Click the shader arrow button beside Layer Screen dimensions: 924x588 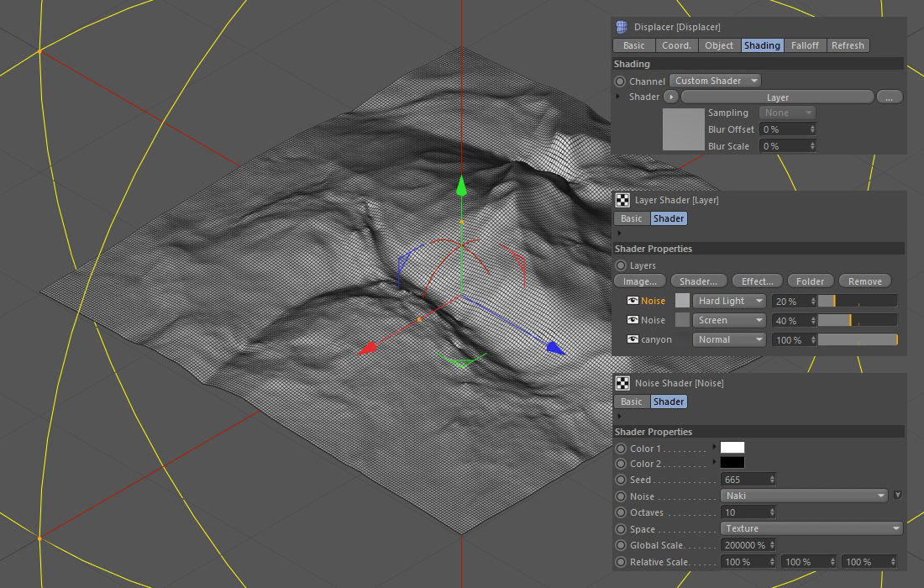(x=671, y=97)
